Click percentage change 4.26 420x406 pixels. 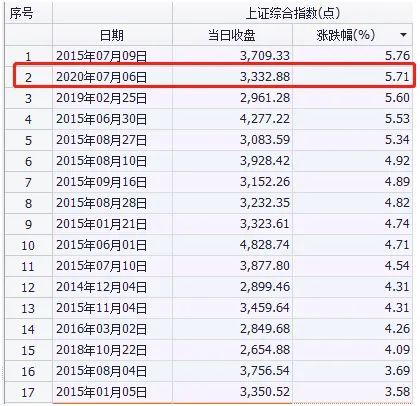pos(397,328)
